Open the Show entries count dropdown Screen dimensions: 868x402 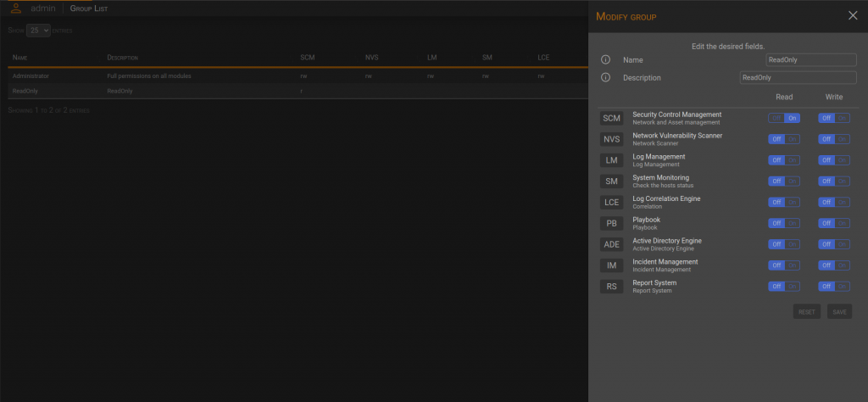[38, 31]
